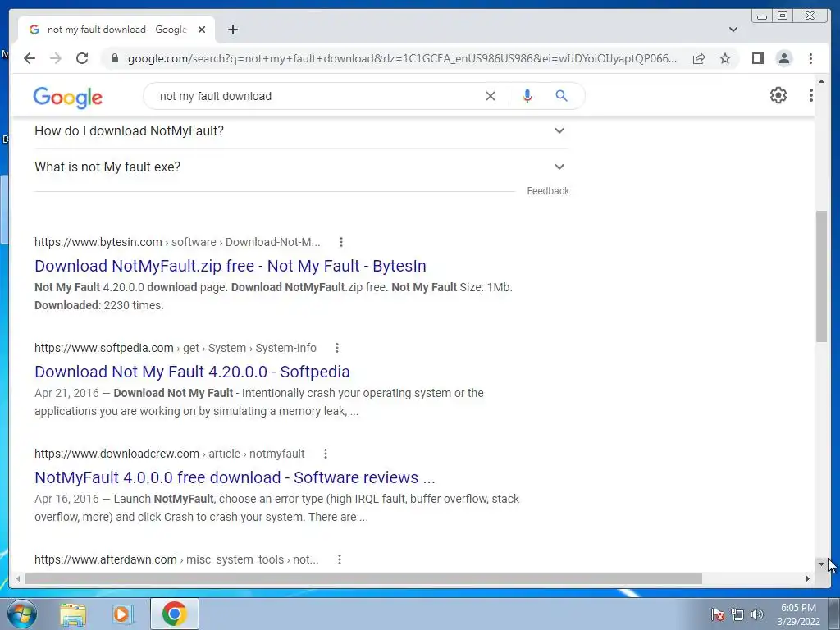Open the Chrome profile avatar menu
This screenshot has width=840, height=630.
[783, 58]
